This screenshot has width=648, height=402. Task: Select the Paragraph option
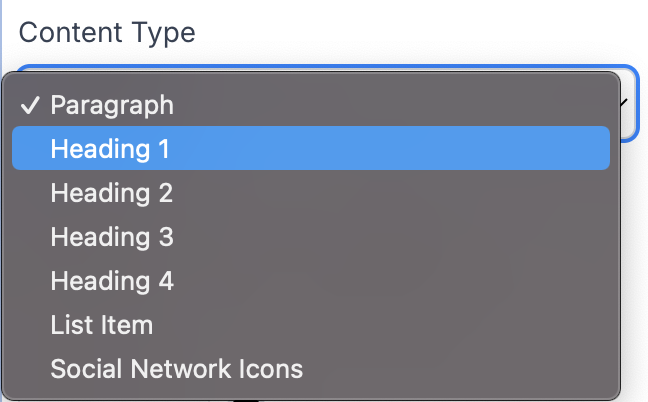(x=112, y=105)
